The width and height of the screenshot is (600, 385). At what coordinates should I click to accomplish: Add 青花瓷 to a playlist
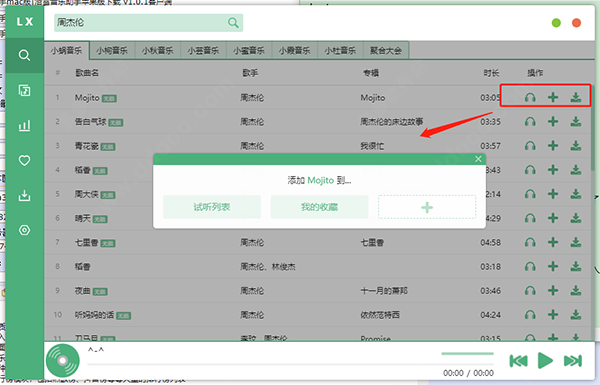pos(553,146)
